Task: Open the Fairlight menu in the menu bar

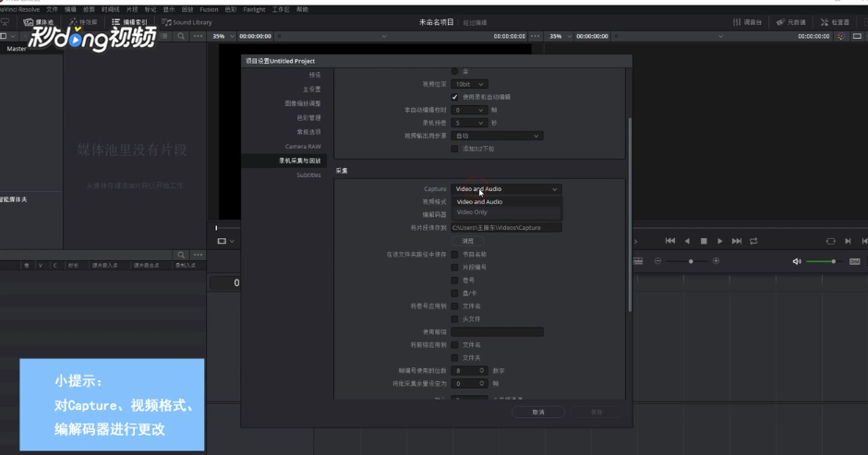Action: pos(254,9)
